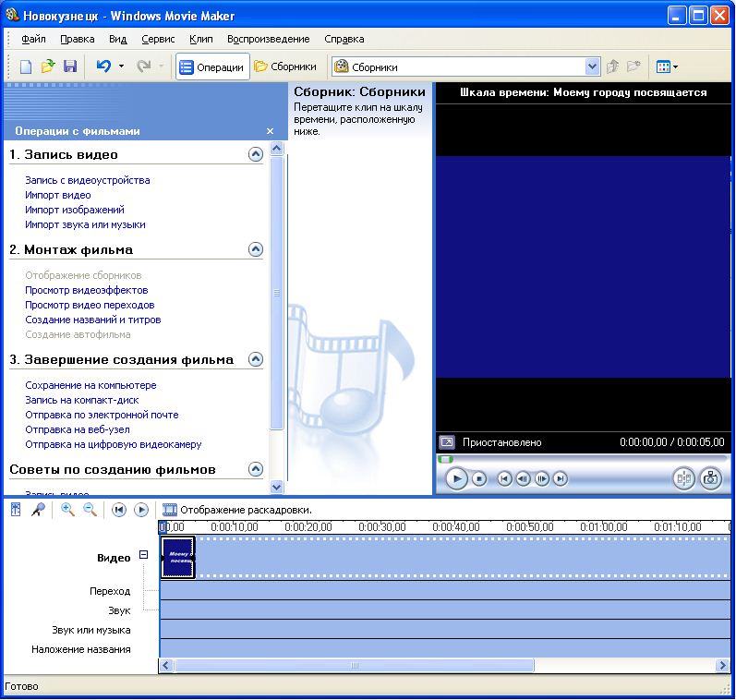Click the tasks pane scroll up arrow
Screen dimensions: 736x700
tap(277, 149)
